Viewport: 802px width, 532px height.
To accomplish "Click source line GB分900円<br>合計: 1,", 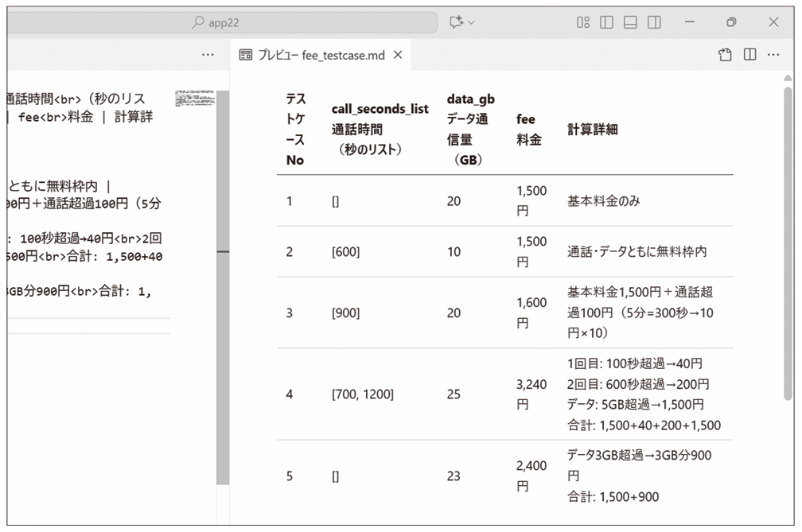I will (x=80, y=291).
